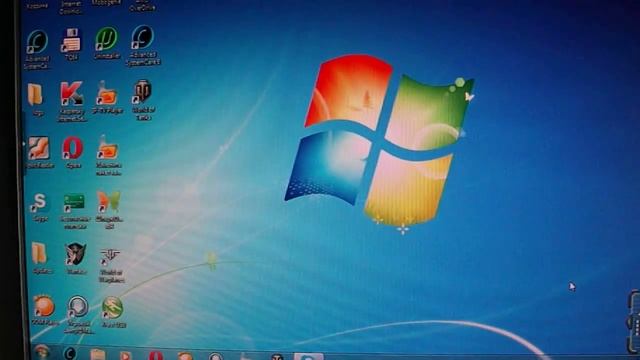Open Opera from the taskbar
The width and height of the screenshot is (640, 360).
pyautogui.click(x=156, y=355)
